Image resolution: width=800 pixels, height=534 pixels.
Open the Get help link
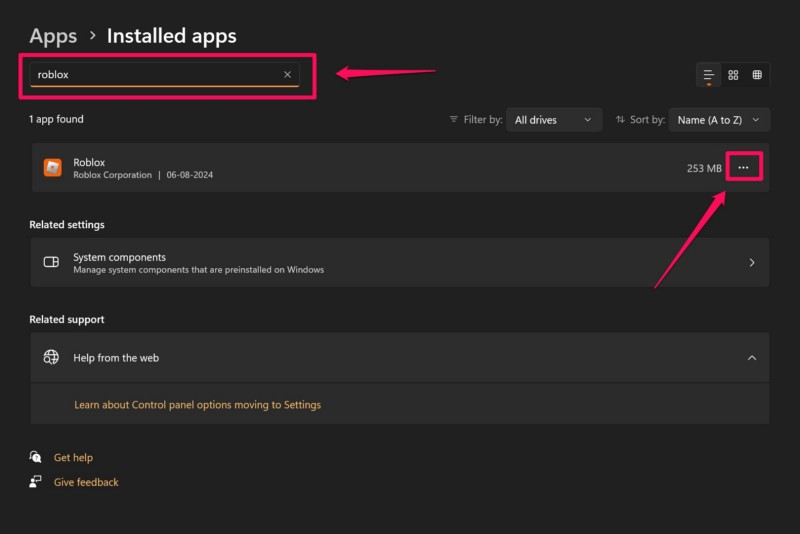[x=73, y=457]
